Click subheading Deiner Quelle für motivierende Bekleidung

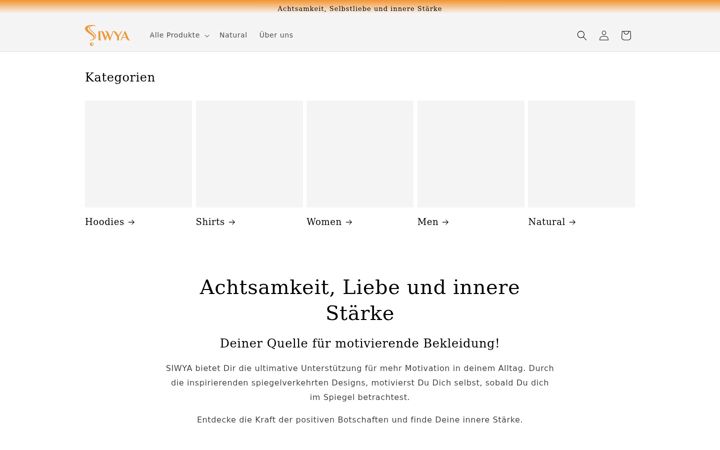click(x=360, y=343)
